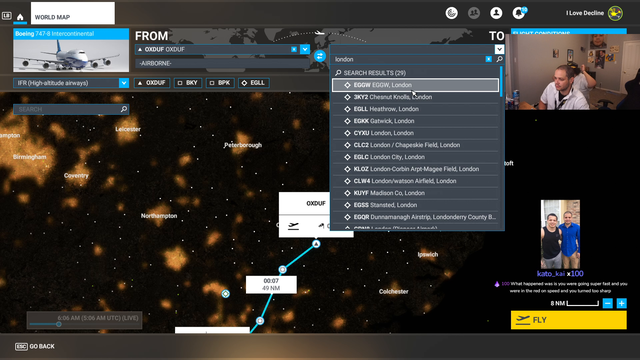640x360 pixels.
Task: Start the flight with the FLY button
Action: click(x=569, y=320)
